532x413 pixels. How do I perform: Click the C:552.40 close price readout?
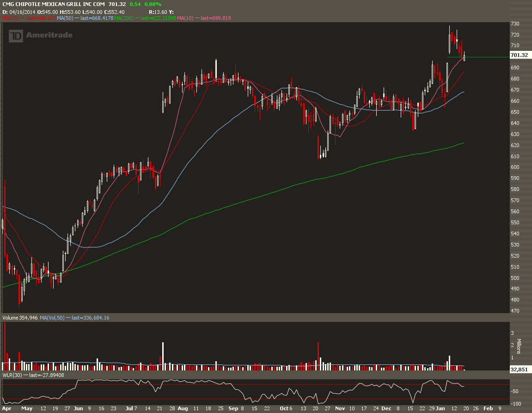[x=114, y=12]
